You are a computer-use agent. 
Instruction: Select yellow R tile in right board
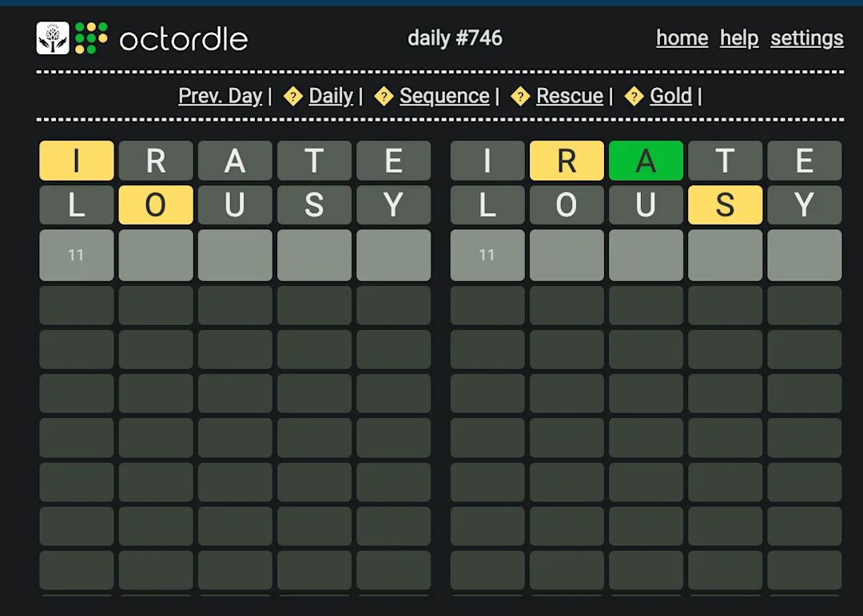click(x=567, y=161)
